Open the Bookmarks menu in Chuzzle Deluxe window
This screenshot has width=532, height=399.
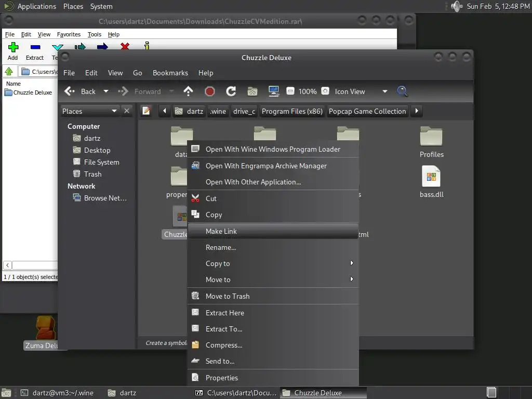coord(170,73)
